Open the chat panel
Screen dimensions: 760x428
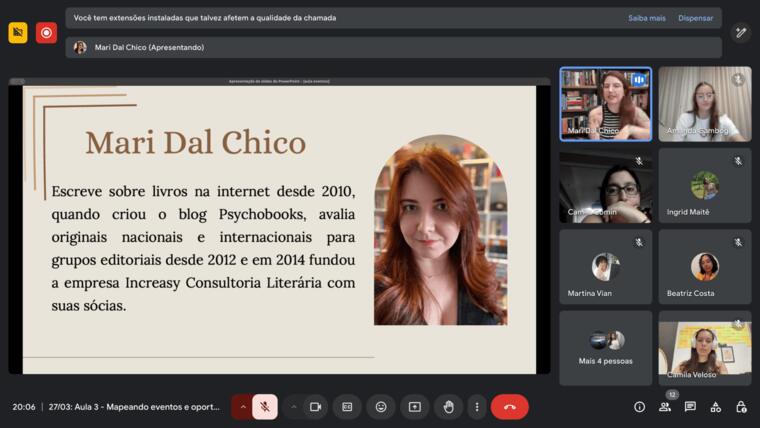tap(690, 407)
